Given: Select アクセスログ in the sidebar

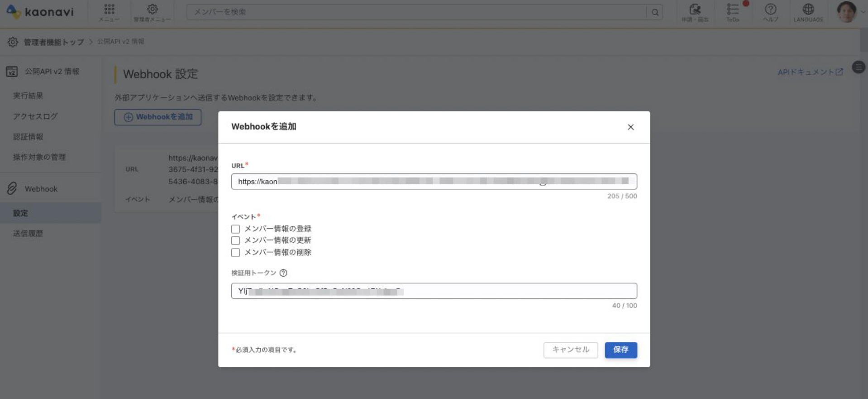Looking at the screenshot, I should pos(35,116).
